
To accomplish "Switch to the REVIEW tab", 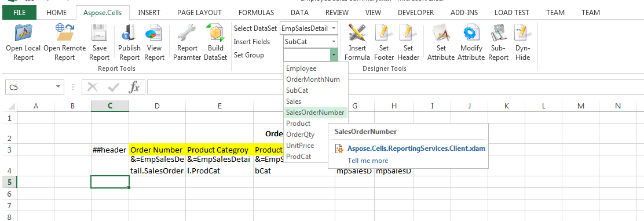I will click(337, 13).
